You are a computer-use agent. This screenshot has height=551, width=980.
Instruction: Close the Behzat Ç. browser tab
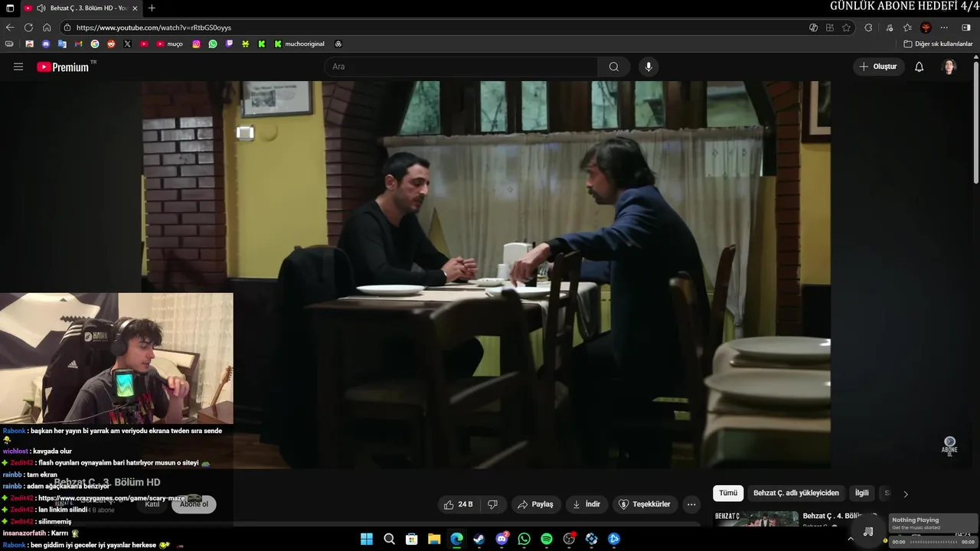click(135, 8)
